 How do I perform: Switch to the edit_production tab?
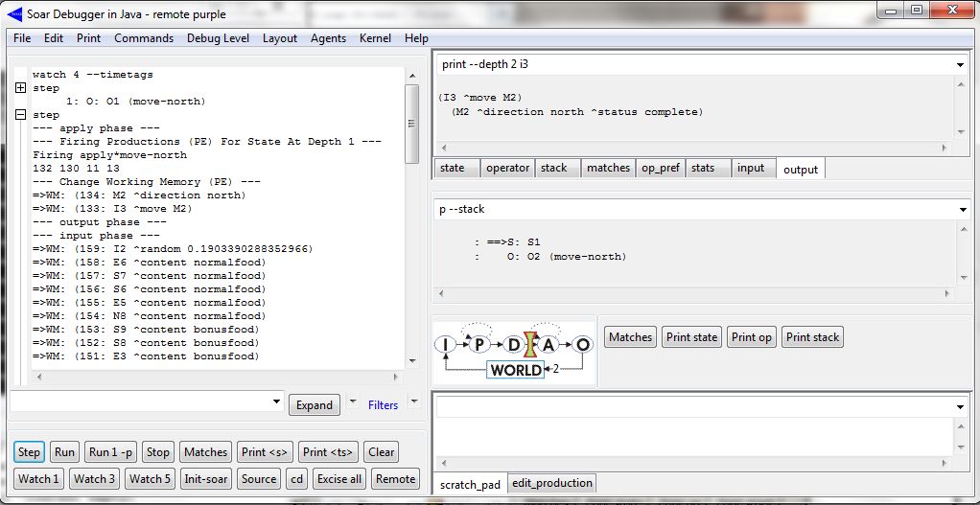[551, 483]
